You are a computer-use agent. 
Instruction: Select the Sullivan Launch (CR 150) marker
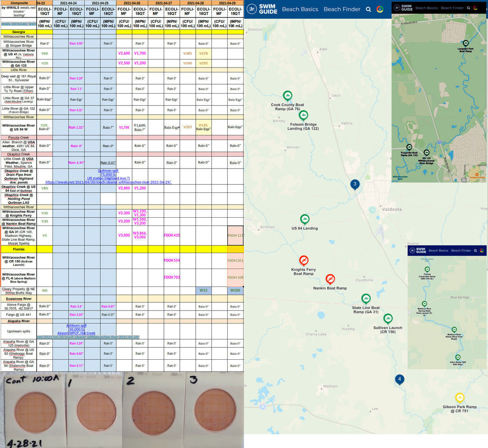(x=388, y=319)
